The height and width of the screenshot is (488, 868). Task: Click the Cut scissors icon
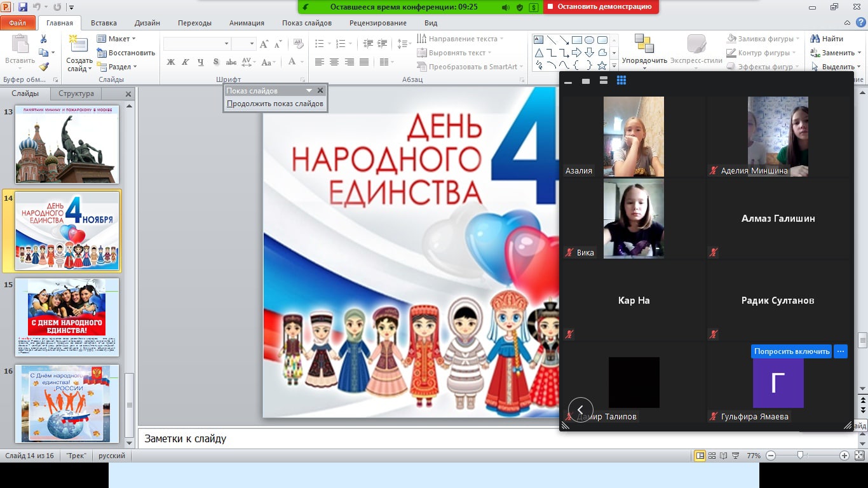(44, 39)
